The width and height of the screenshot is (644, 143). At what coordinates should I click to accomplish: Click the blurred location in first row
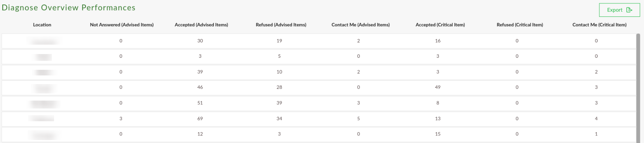[43, 42]
